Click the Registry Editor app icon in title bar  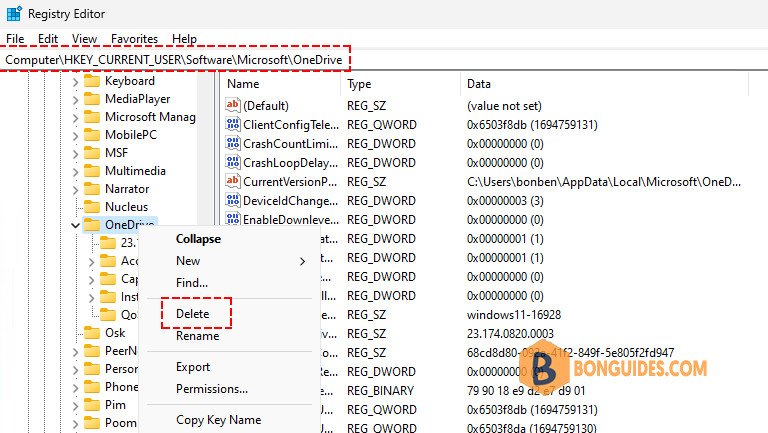(14, 14)
